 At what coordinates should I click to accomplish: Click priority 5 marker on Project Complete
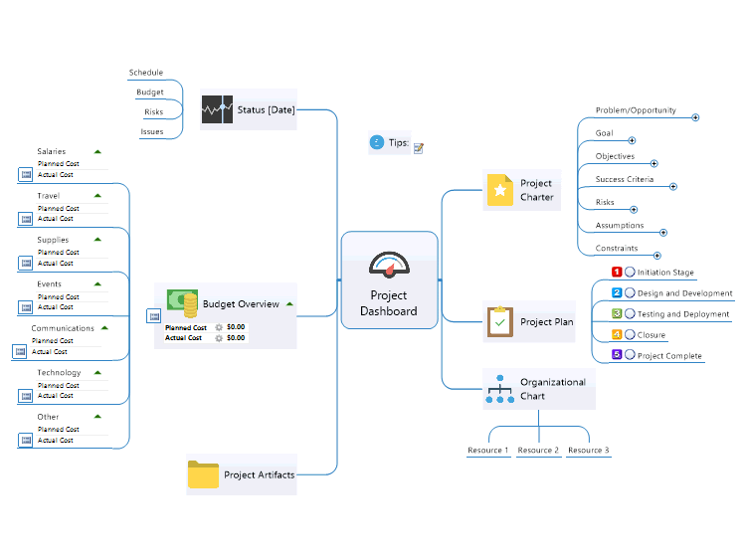617,354
